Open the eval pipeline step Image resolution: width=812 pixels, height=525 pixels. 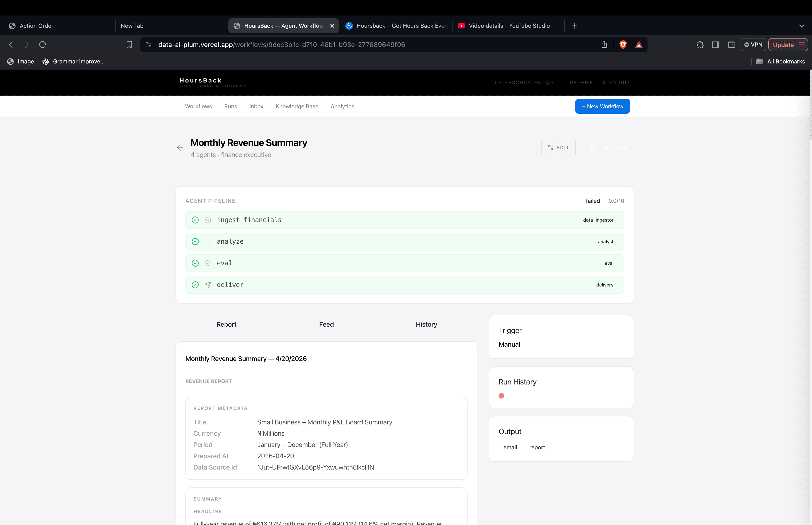tap(404, 263)
